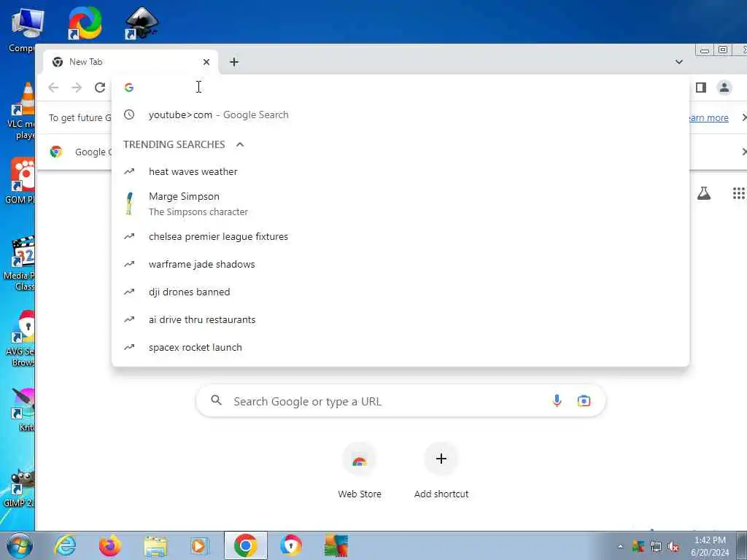Click the Add shortcut button
Screen dimensions: 747x560
(x=441, y=470)
